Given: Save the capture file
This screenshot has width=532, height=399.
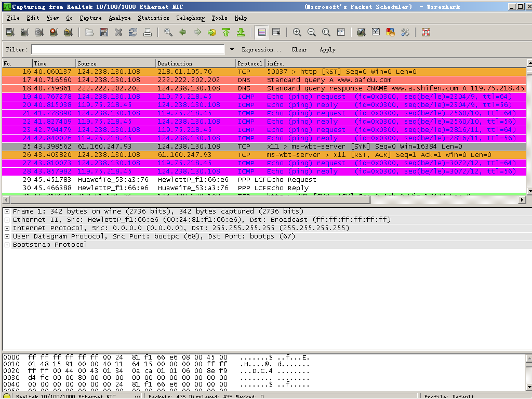Looking at the screenshot, I should coord(104,32).
